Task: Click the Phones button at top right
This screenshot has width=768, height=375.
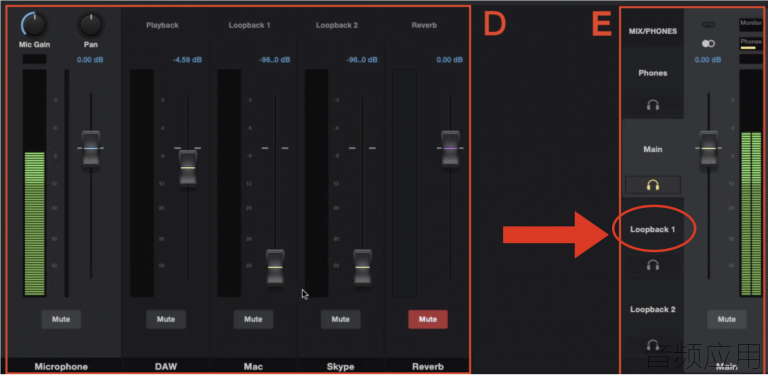Action: [750, 44]
